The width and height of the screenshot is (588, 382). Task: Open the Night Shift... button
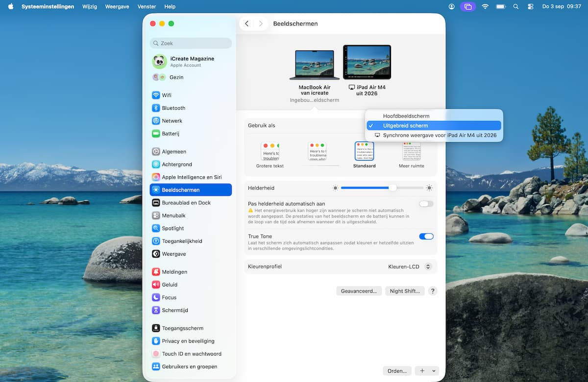[405, 291]
